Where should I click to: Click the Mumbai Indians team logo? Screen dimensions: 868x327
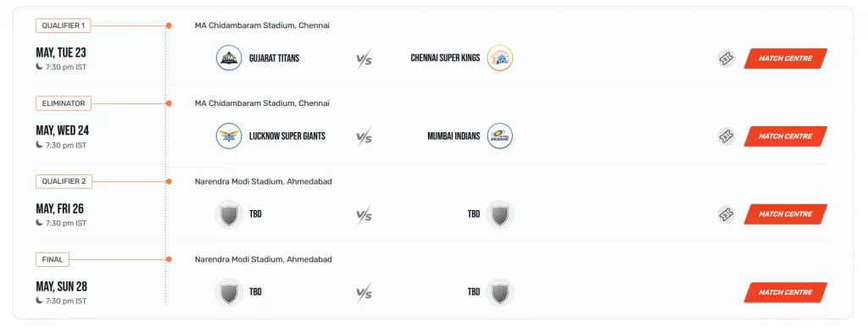[x=500, y=136]
